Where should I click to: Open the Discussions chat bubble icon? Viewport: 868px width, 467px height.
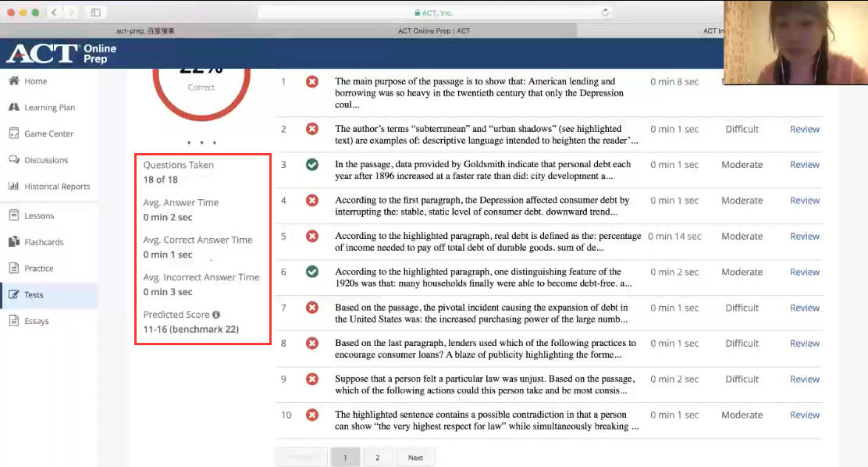[14, 159]
